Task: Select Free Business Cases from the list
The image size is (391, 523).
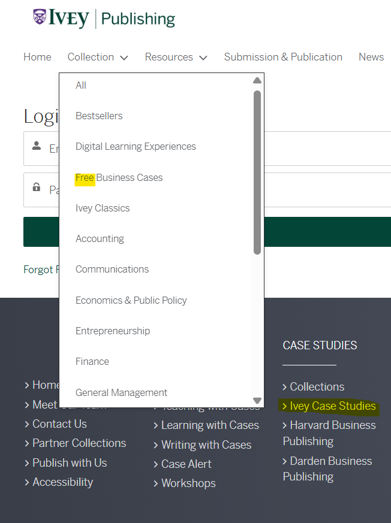Action: pyautogui.click(x=119, y=177)
